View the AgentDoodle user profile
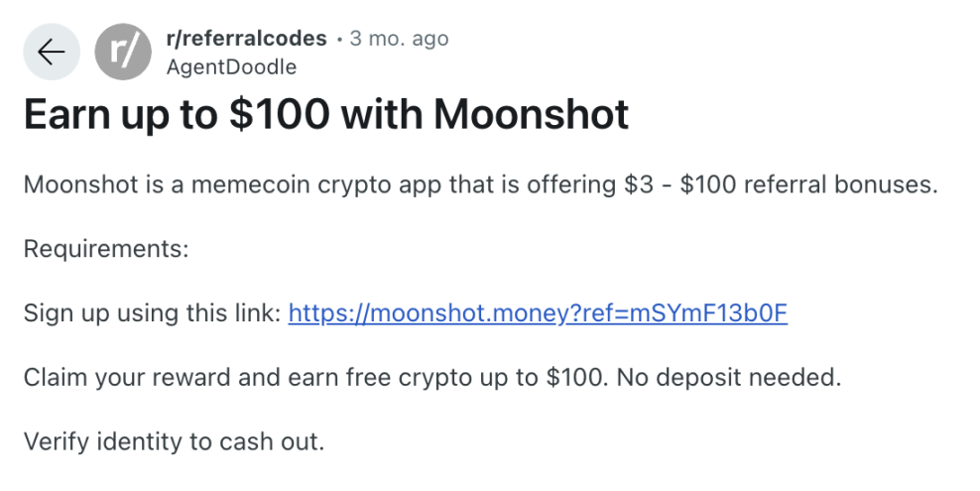 tap(231, 66)
